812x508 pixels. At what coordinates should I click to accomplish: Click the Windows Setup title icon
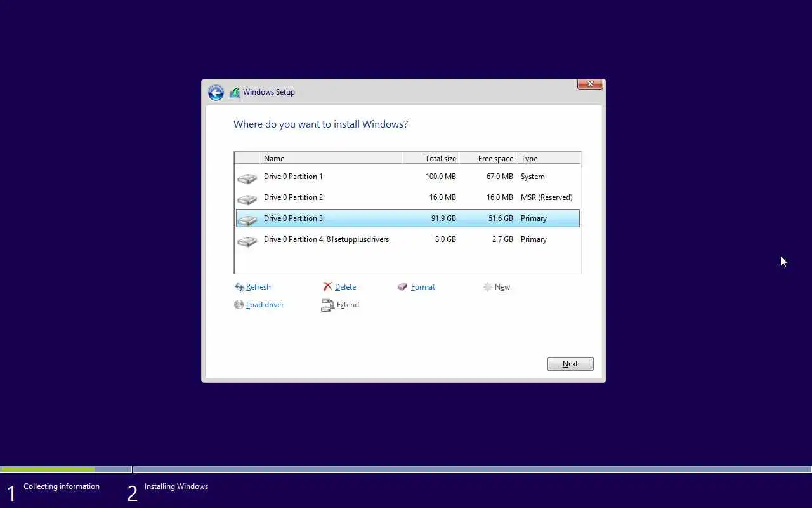tap(235, 93)
